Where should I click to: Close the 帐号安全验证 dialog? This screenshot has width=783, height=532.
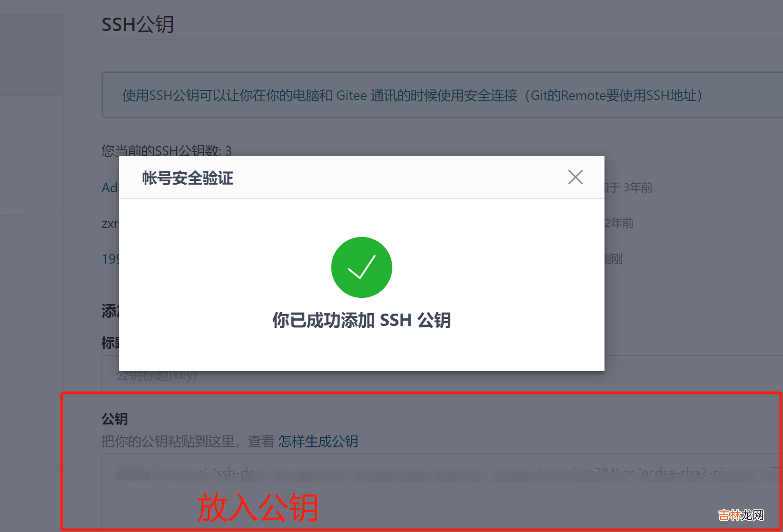(575, 177)
